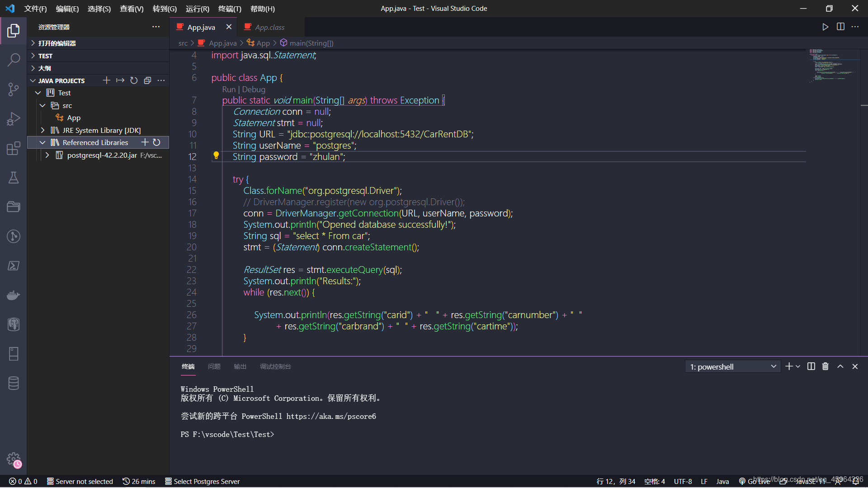This screenshot has height=488, width=868.
Task: Maximize the terminal panel size
Action: coord(840,366)
